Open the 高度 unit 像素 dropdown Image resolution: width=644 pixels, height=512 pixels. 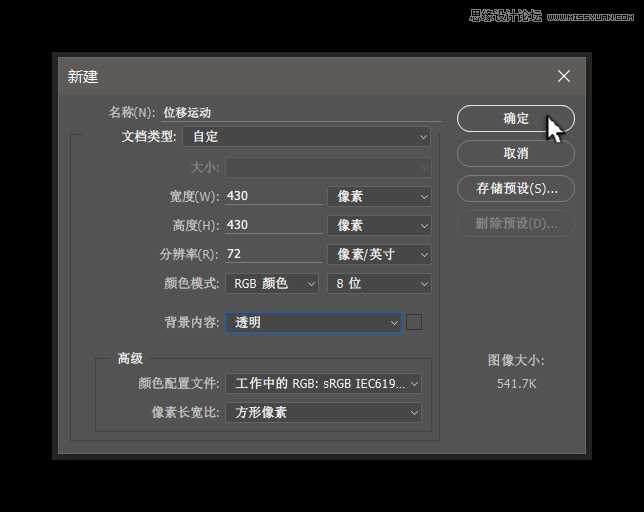(379, 225)
